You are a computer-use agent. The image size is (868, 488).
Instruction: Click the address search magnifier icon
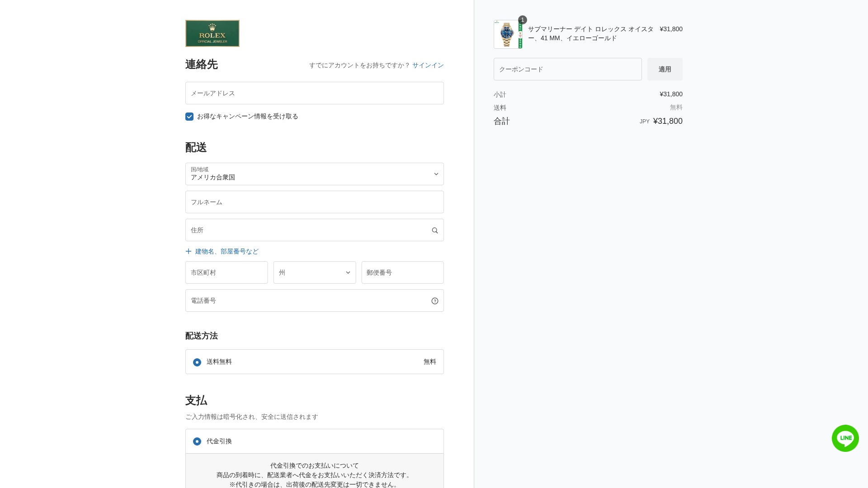click(x=435, y=230)
